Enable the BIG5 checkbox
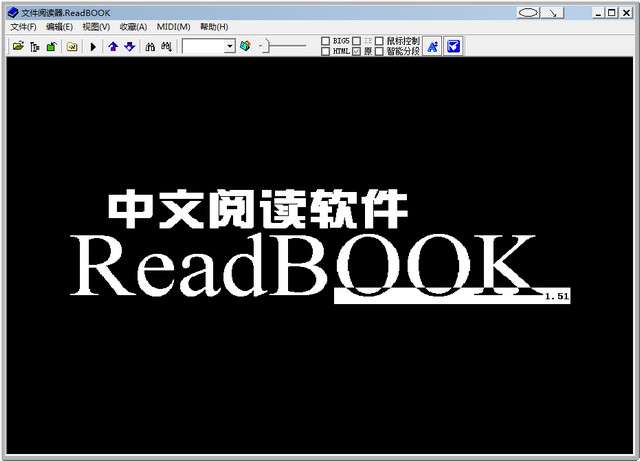 click(325, 41)
